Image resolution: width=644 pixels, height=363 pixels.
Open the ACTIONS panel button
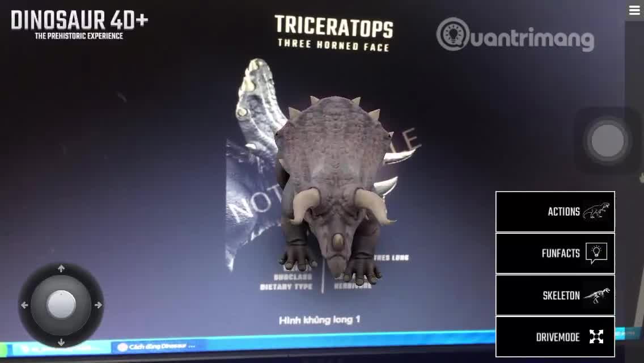555,212
